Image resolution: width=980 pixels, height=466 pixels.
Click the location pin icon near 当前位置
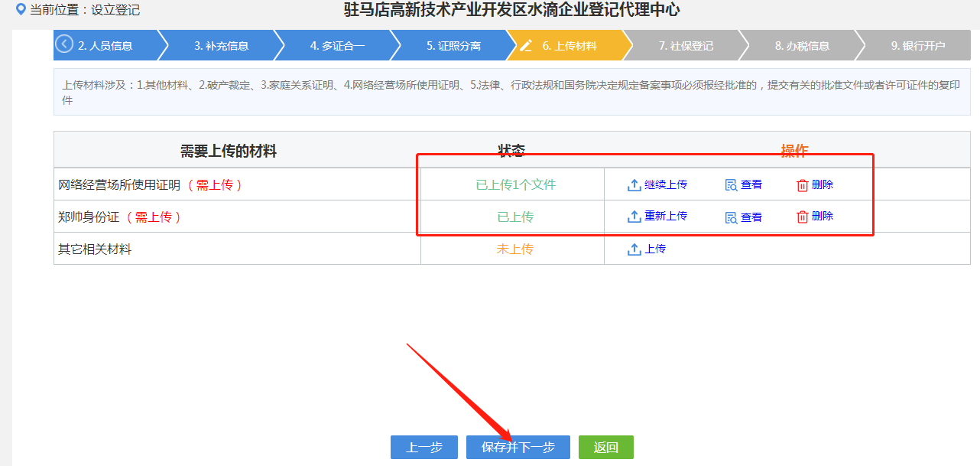pyautogui.click(x=21, y=10)
